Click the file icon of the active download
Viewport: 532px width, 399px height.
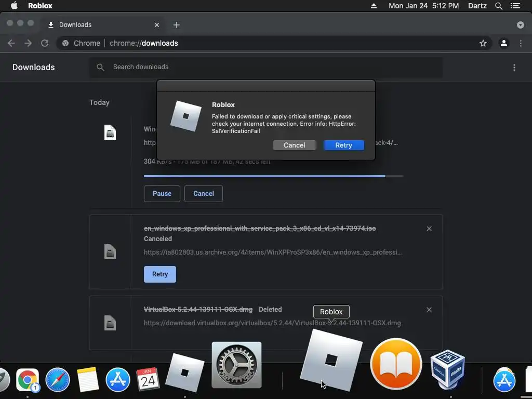110,132
